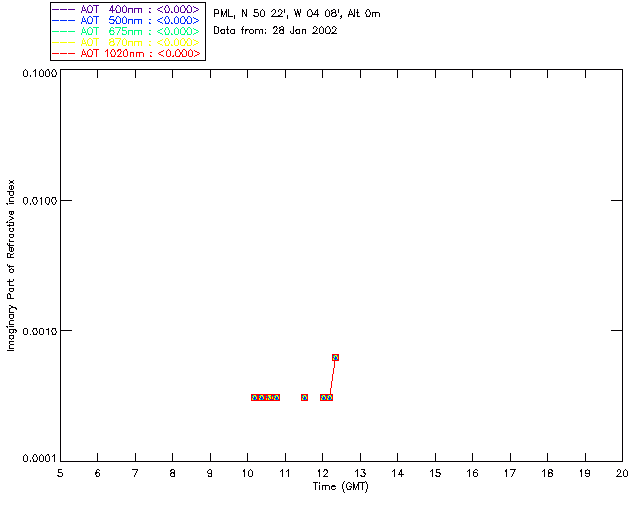Click the 'Data from: 28 Jan 2002' text

tap(275, 31)
